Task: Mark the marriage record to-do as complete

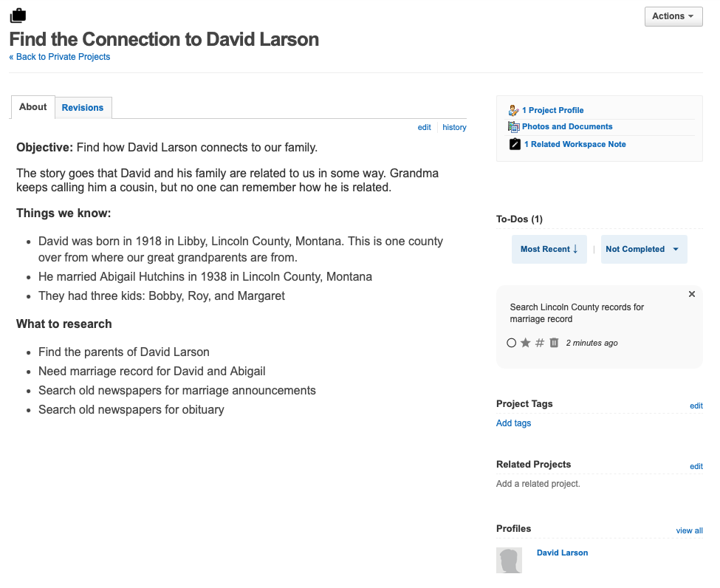Action: coord(512,343)
